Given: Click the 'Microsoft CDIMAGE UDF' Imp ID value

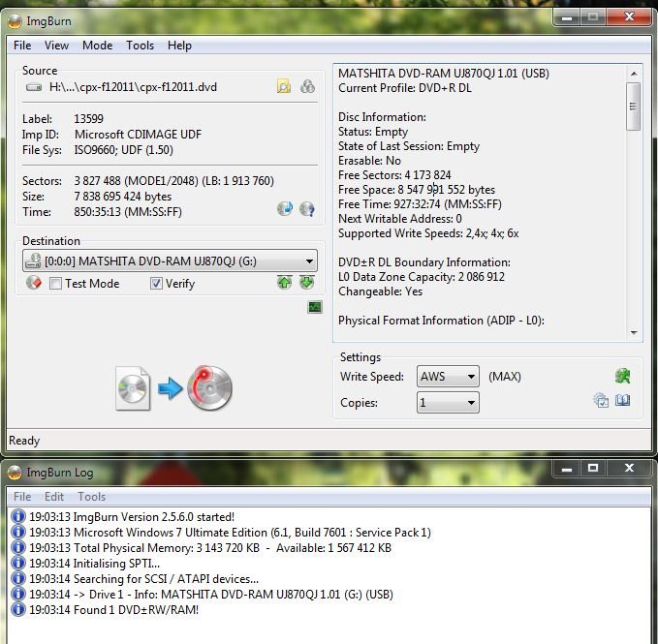Looking at the screenshot, I should coord(138,135).
